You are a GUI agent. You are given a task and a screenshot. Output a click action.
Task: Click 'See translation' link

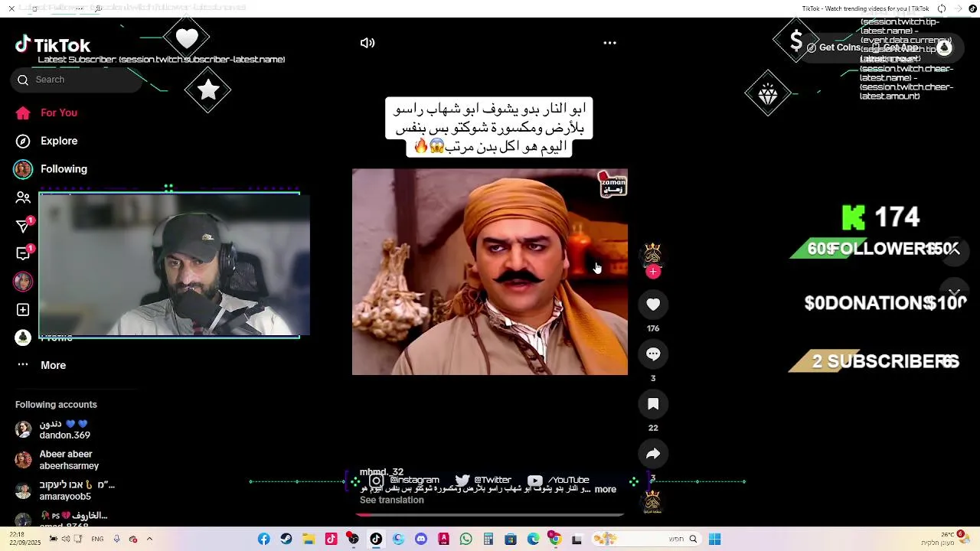(392, 500)
